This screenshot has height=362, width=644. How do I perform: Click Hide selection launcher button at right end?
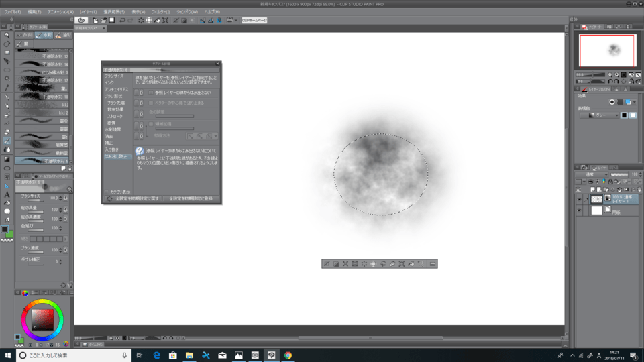(x=433, y=264)
